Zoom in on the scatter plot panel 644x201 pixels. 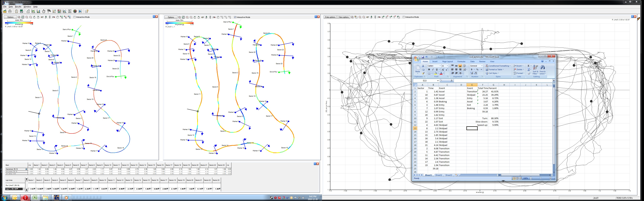pos(360,17)
